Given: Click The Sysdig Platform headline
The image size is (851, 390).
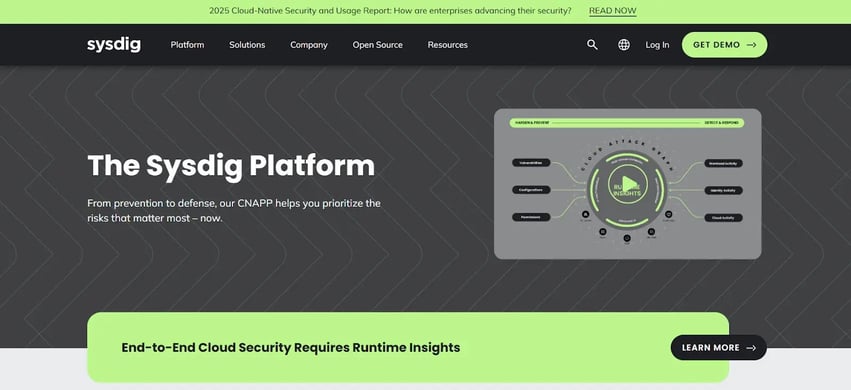Looking at the screenshot, I should click(x=231, y=165).
